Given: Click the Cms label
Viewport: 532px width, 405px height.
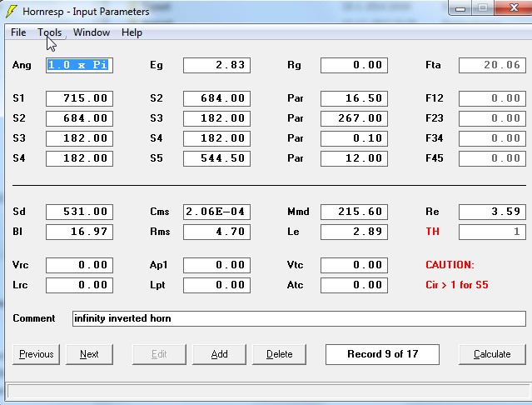Looking at the screenshot, I should 160,212.
